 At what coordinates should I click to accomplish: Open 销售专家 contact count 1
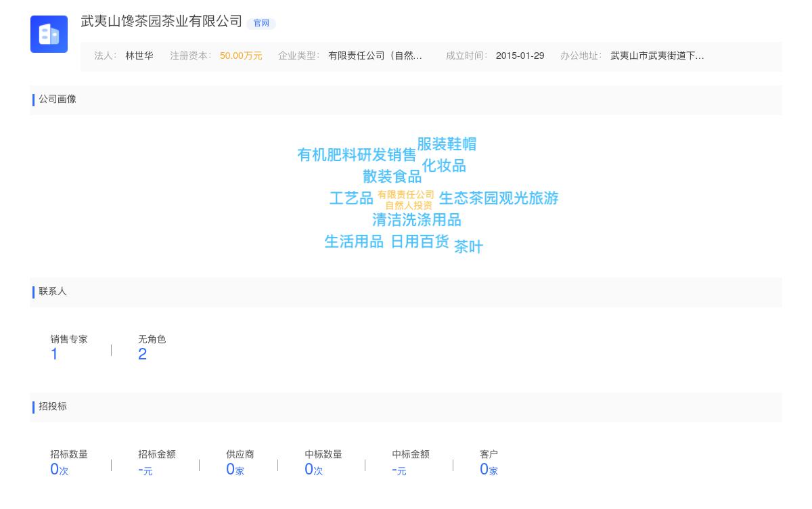[x=54, y=354]
